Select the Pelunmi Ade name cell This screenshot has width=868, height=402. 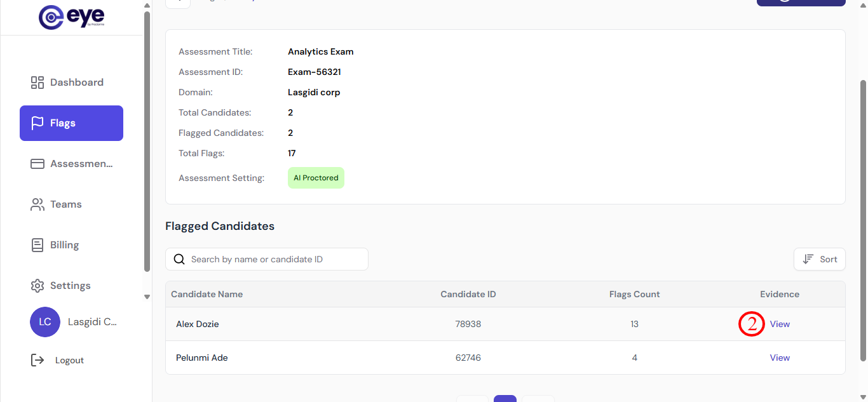[202, 358]
